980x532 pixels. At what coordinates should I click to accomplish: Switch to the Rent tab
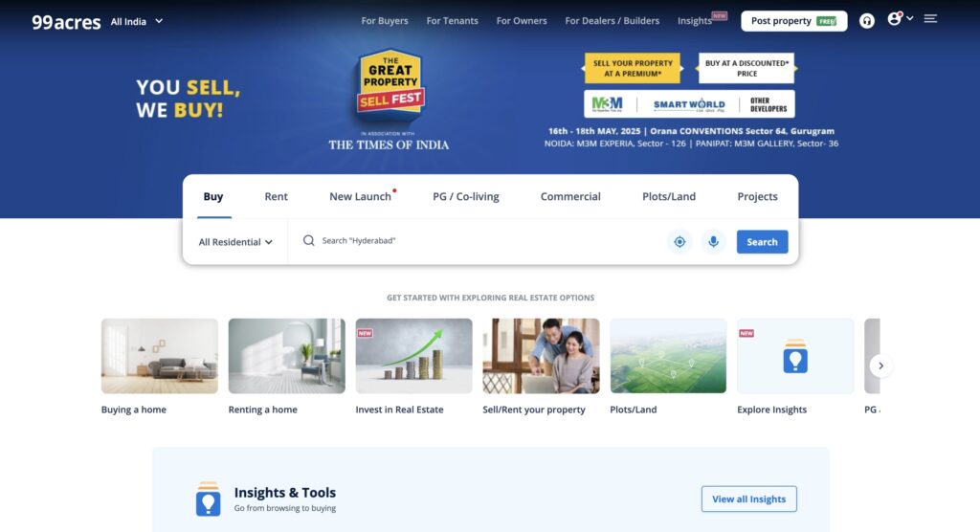[276, 196]
